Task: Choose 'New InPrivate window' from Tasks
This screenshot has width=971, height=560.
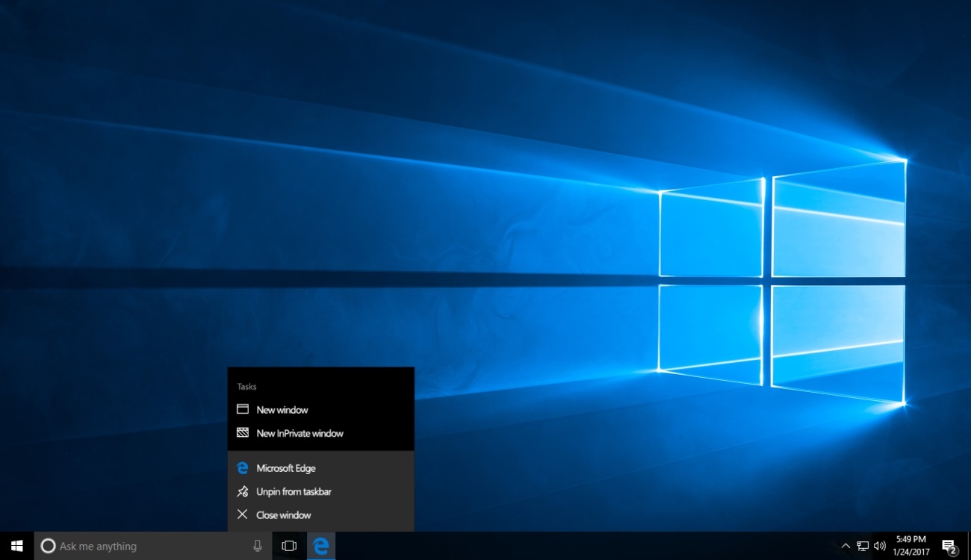Action: [x=300, y=433]
